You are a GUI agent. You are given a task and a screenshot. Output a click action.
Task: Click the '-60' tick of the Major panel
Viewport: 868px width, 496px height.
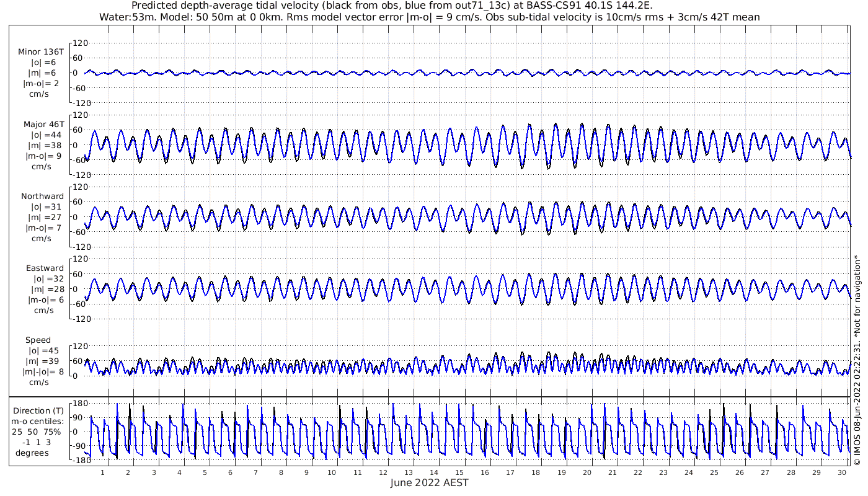pyautogui.click(x=79, y=160)
